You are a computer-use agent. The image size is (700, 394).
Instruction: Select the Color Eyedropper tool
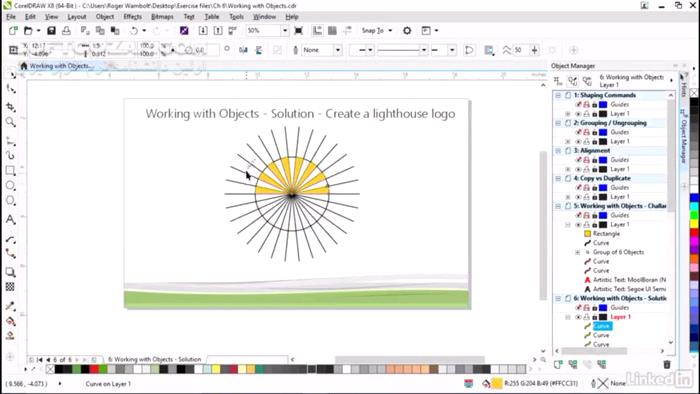coord(11,306)
